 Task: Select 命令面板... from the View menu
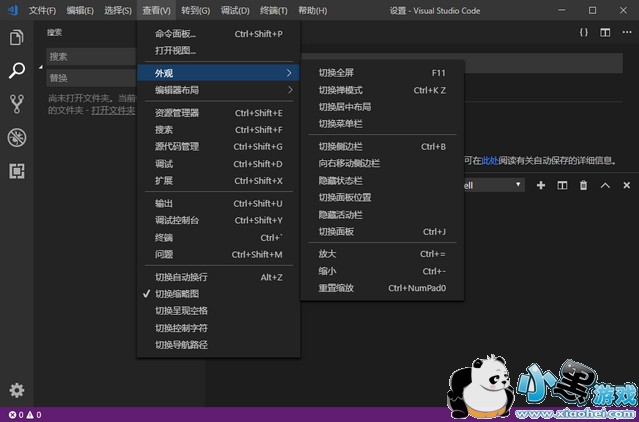pyautogui.click(x=176, y=33)
